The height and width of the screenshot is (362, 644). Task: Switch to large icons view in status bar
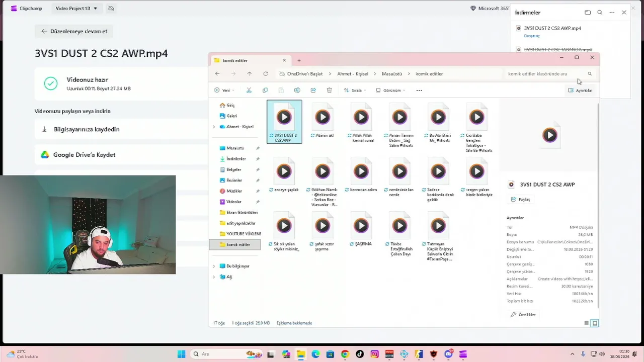pos(595,323)
